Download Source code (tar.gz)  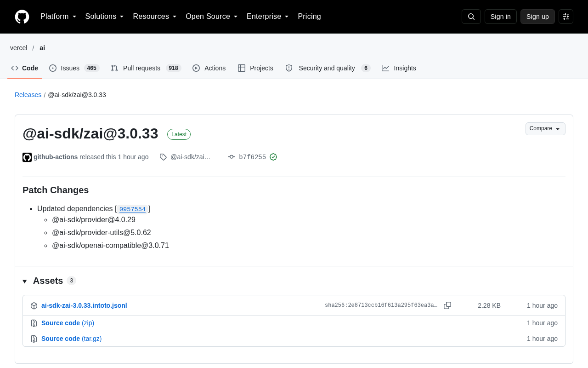click(72, 339)
